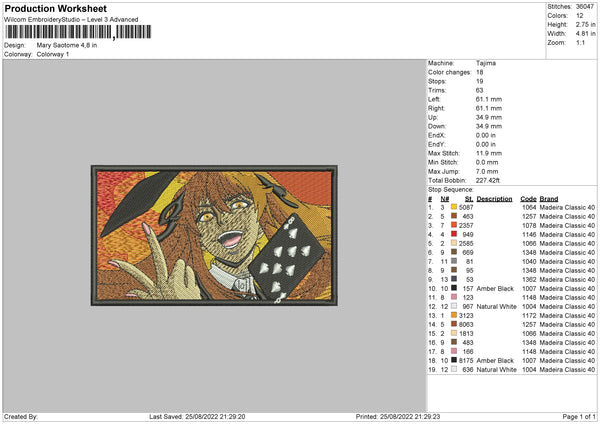Viewport: 600px width, 424px height.
Task: Click the orange-red swatch in stop row 3
Action: 454,225
